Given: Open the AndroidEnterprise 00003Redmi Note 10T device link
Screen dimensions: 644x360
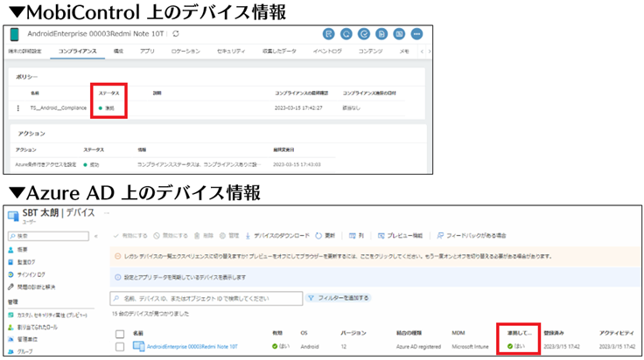Looking at the screenshot, I should click(192, 347).
